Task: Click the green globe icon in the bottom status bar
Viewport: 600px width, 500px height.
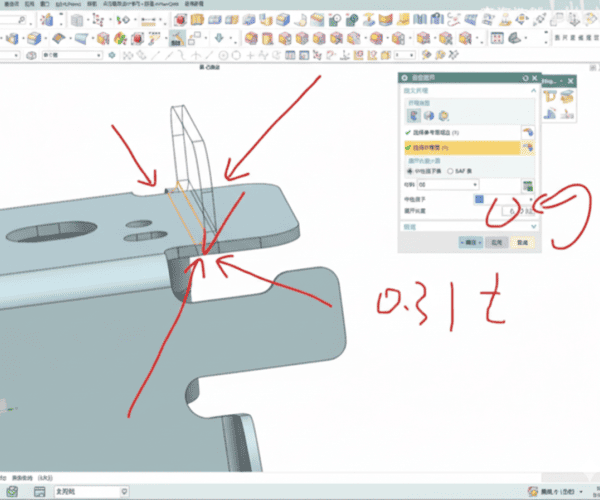Action: [12, 492]
